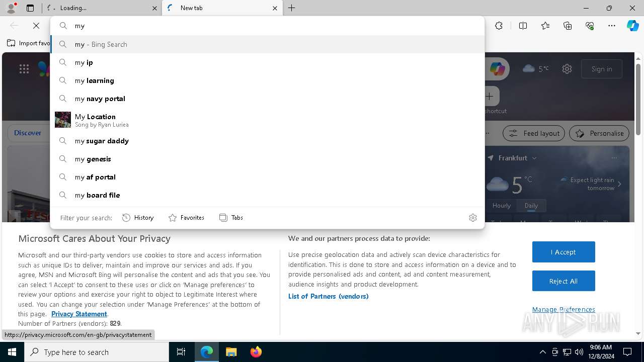Open the Personalise button
Viewport: 644px width, 362px height.
[599, 133]
